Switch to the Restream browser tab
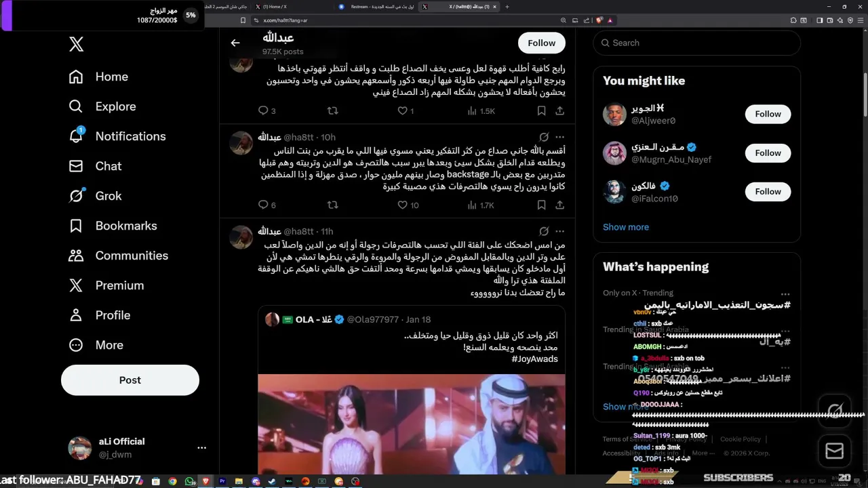The width and height of the screenshot is (868, 488). click(x=375, y=6)
